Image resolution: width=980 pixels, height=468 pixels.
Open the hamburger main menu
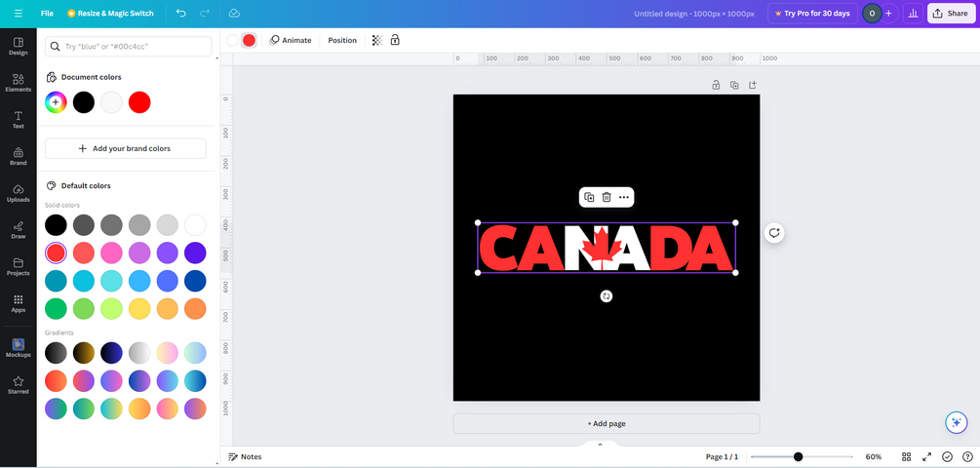19,13
